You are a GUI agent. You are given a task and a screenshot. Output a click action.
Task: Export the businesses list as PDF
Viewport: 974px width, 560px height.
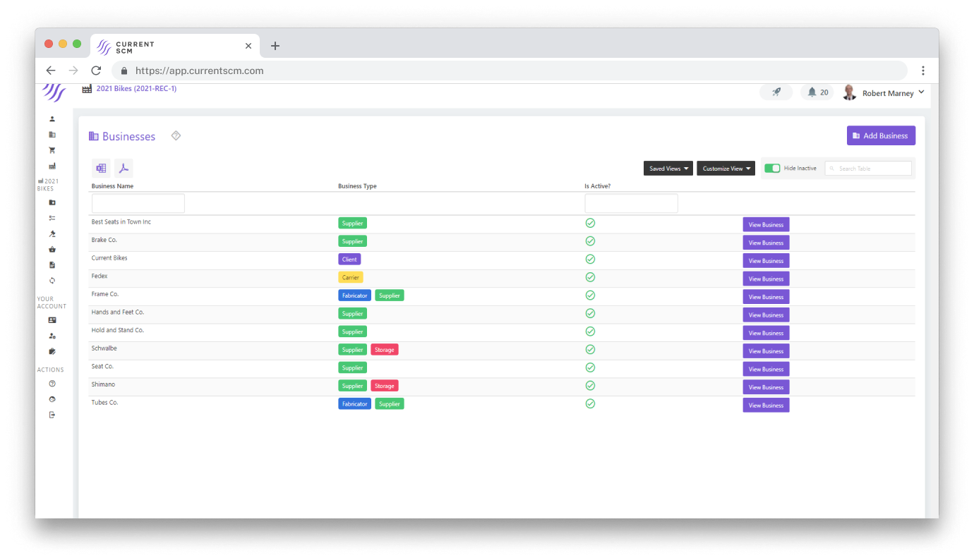124,168
